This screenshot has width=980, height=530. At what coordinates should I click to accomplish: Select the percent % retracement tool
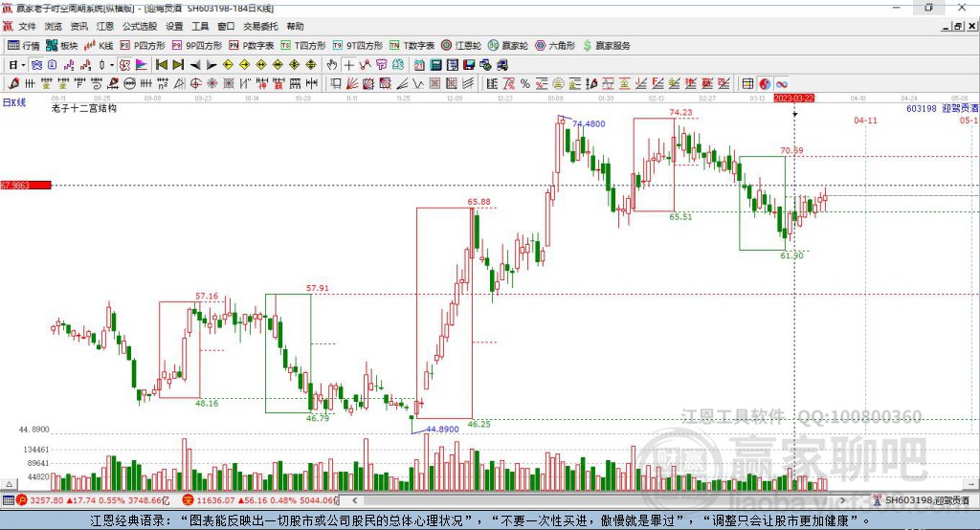(x=525, y=83)
